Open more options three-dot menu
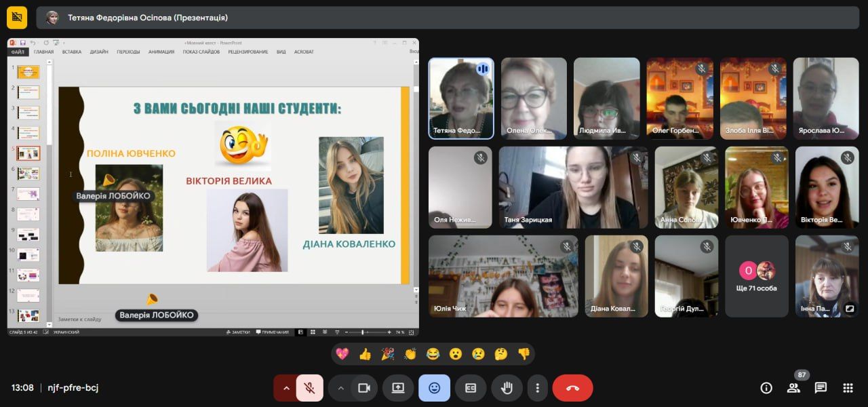The height and width of the screenshot is (407, 868). [x=537, y=388]
